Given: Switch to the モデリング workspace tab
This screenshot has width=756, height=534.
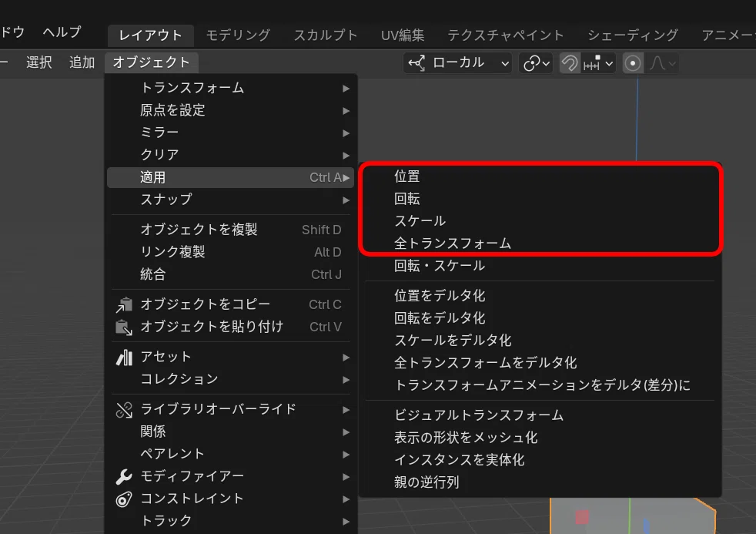Looking at the screenshot, I should click(x=238, y=35).
